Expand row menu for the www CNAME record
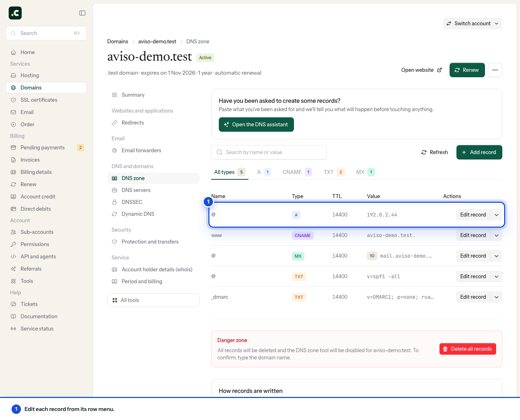The height and width of the screenshot is (420, 520). (x=497, y=235)
